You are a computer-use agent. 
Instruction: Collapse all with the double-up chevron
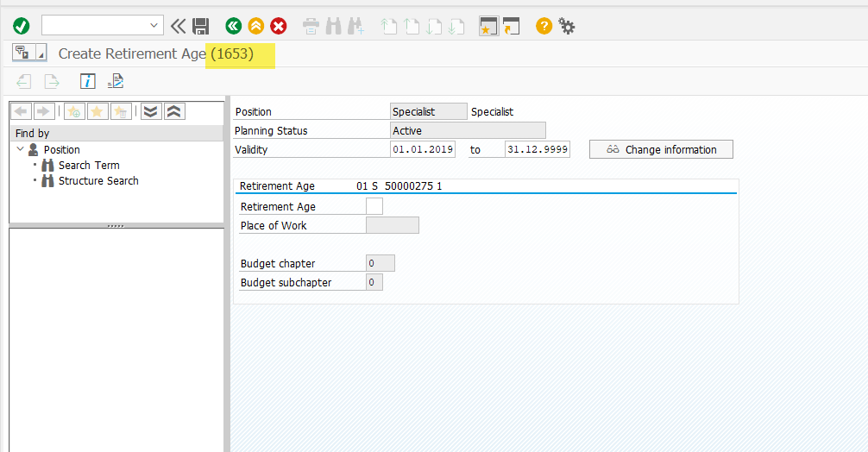coord(173,111)
